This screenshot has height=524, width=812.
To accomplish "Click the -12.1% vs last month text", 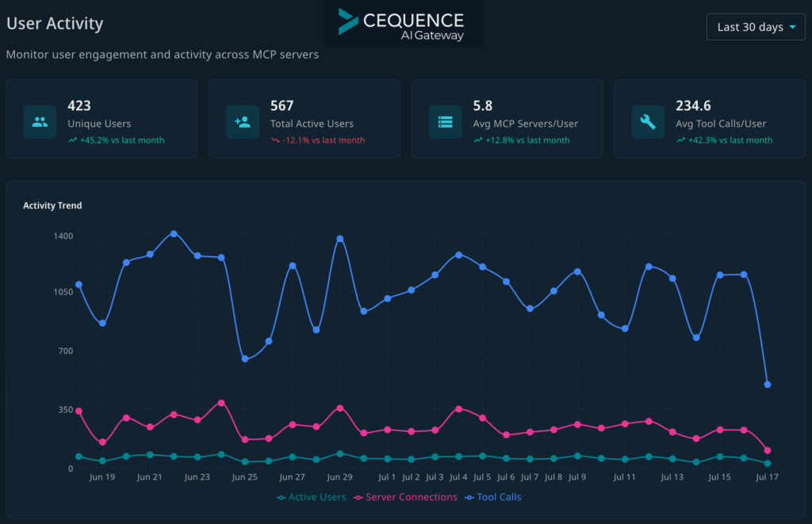I will [x=324, y=140].
